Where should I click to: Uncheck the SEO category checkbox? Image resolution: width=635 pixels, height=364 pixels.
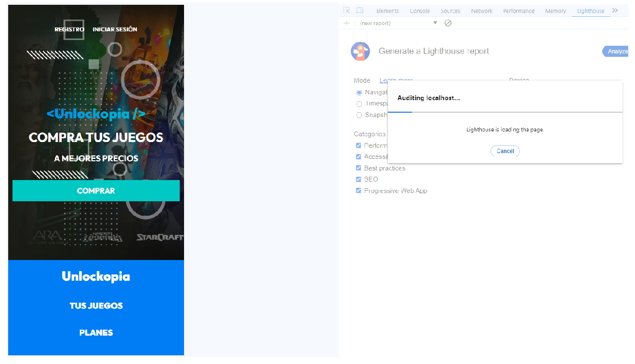(358, 179)
